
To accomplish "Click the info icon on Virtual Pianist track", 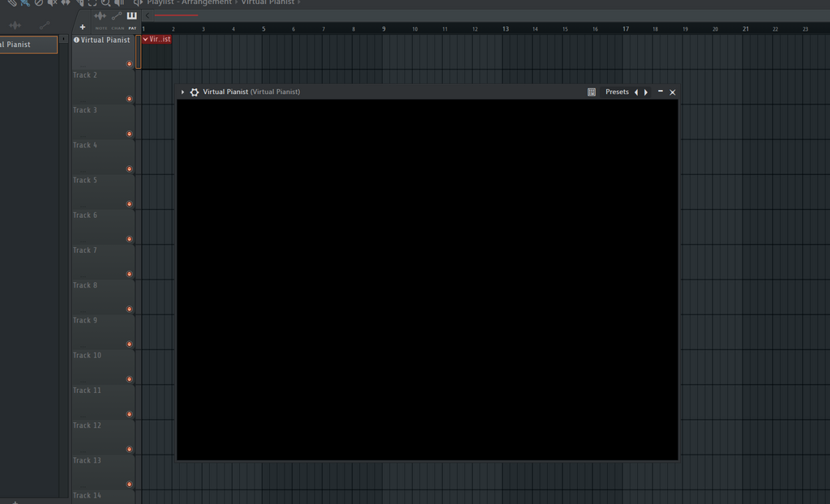I will click(x=76, y=40).
